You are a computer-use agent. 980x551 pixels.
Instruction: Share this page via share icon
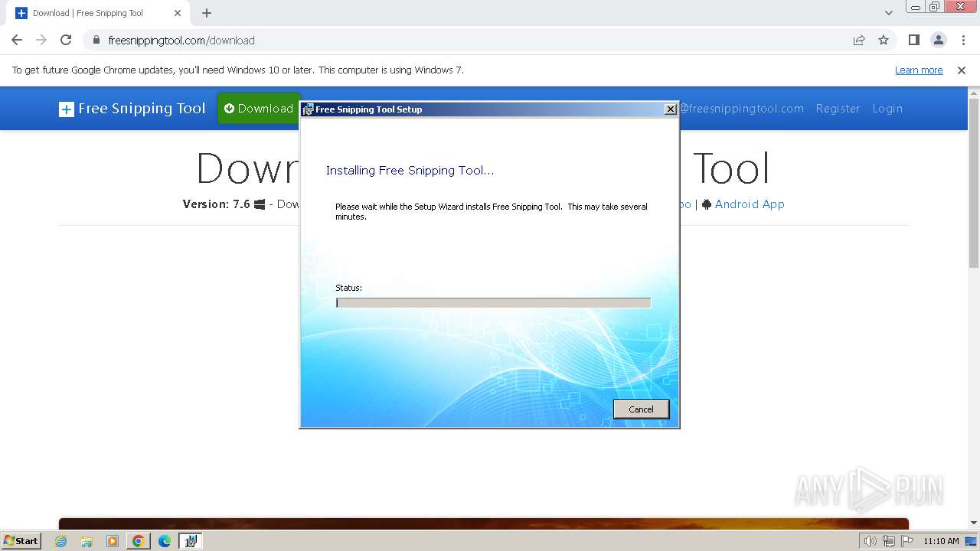859,41
